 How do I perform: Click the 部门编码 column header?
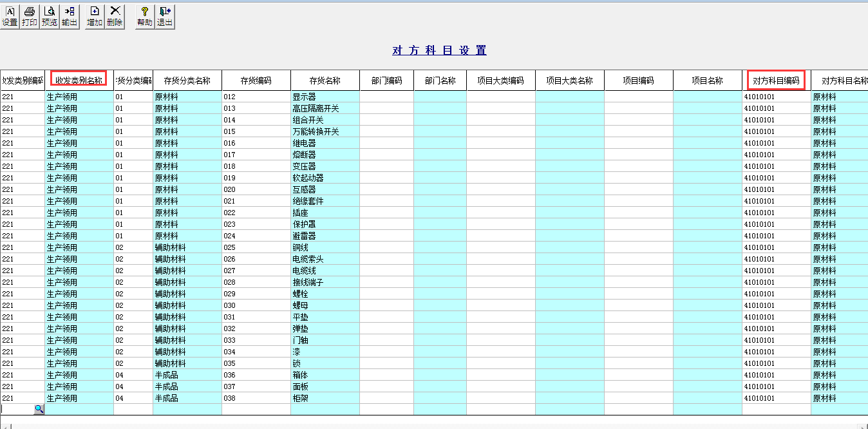(386, 80)
